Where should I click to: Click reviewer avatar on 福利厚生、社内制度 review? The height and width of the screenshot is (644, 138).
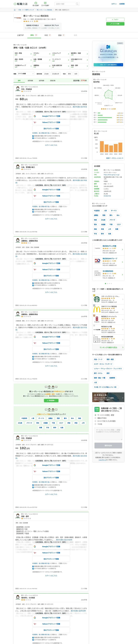click(x=18, y=597)
